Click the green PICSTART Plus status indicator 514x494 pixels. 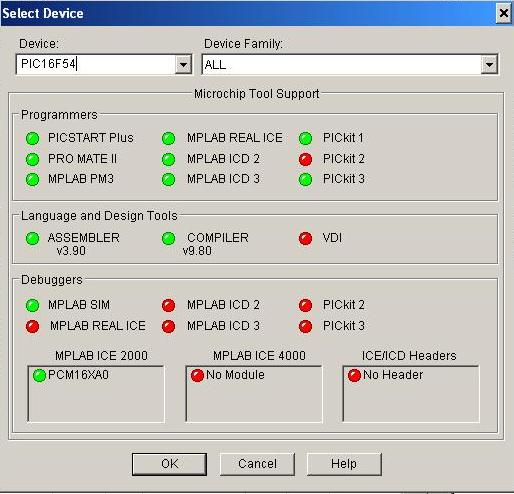(33, 138)
